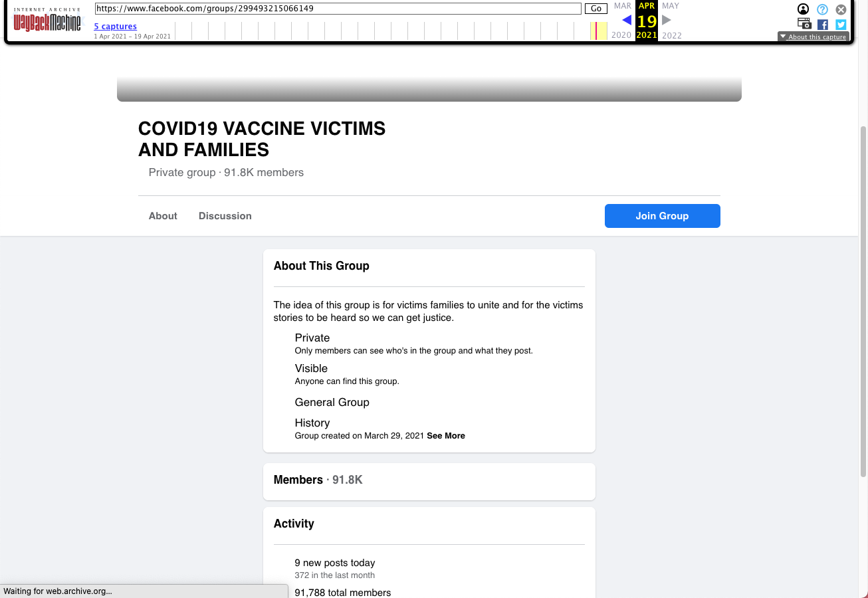
Task: Switch to the Discussion tab
Action: [225, 215]
